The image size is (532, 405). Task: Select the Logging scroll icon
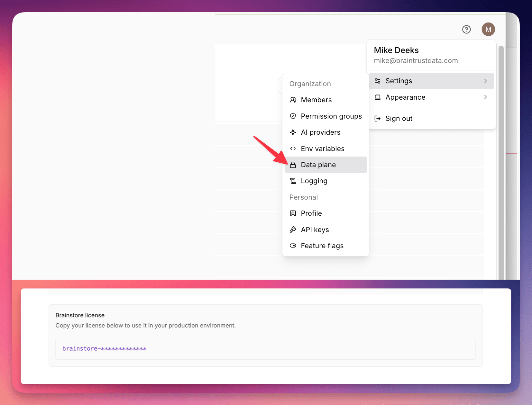point(293,181)
